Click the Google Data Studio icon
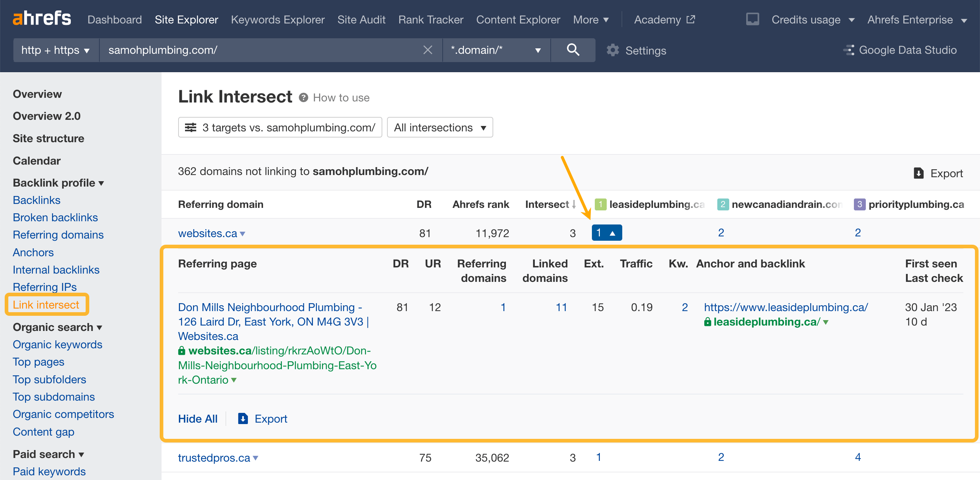The image size is (980, 480). click(848, 50)
